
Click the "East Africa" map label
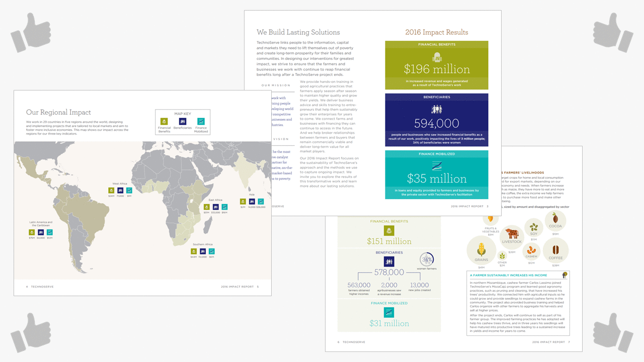(x=215, y=200)
